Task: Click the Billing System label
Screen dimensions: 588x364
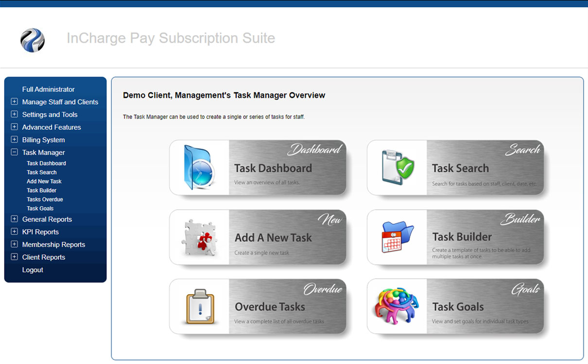Action: pos(43,140)
